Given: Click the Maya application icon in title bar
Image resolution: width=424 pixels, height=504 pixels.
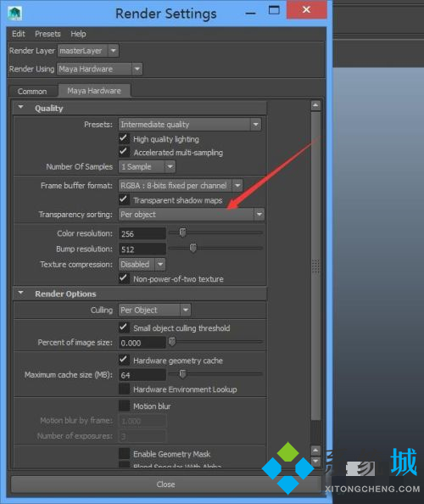Looking at the screenshot, I should pos(14,14).
